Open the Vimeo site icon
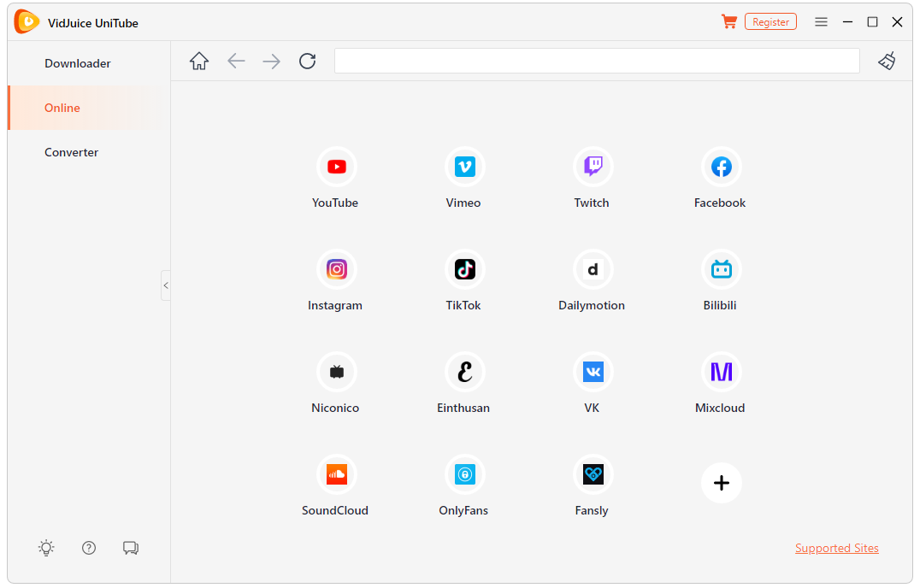The image size is (914, 588). click(464, 167)
